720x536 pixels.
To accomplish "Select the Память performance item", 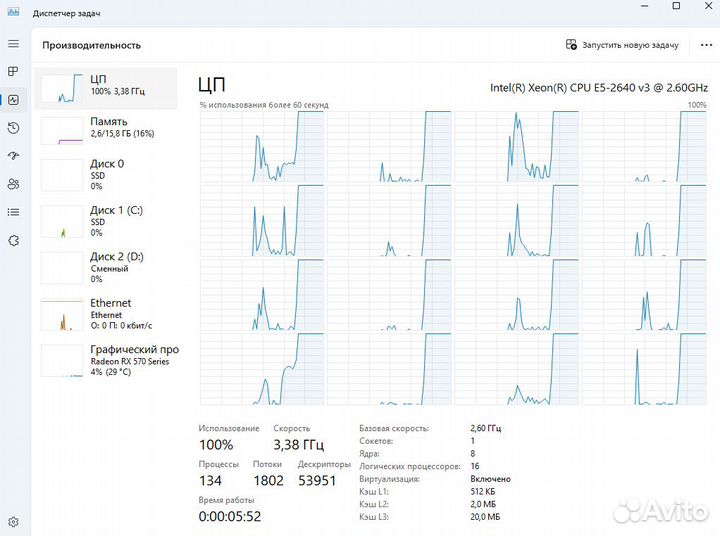I will [106, 128].
